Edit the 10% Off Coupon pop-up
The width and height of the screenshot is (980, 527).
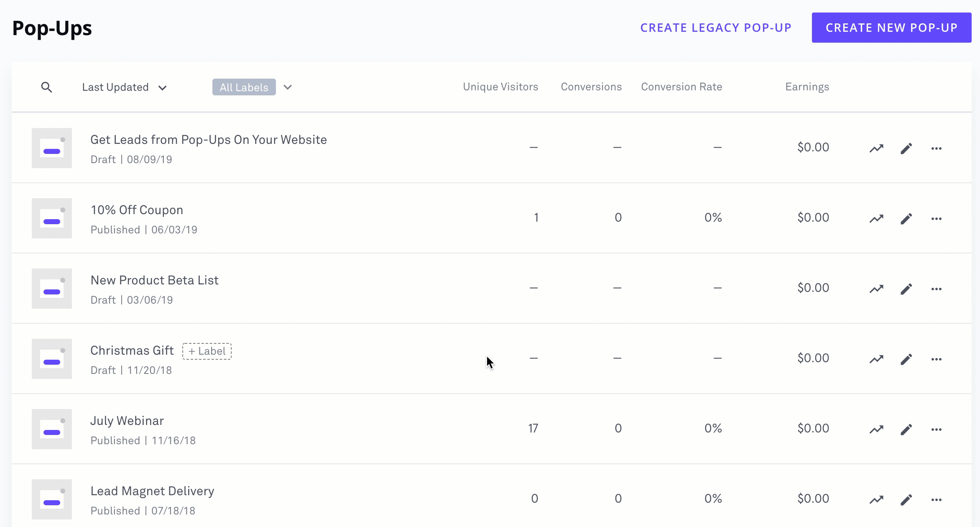pyautogui.click(x=906, y=218)
